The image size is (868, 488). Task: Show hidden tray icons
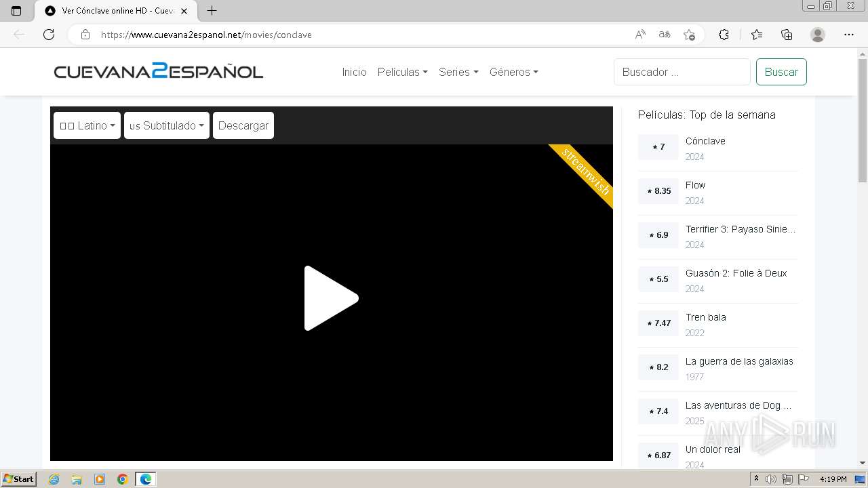coord(757,479)
